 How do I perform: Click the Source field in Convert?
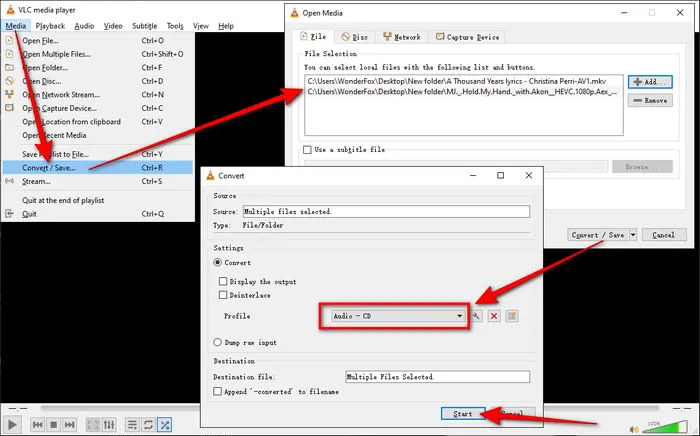(386, 211)
